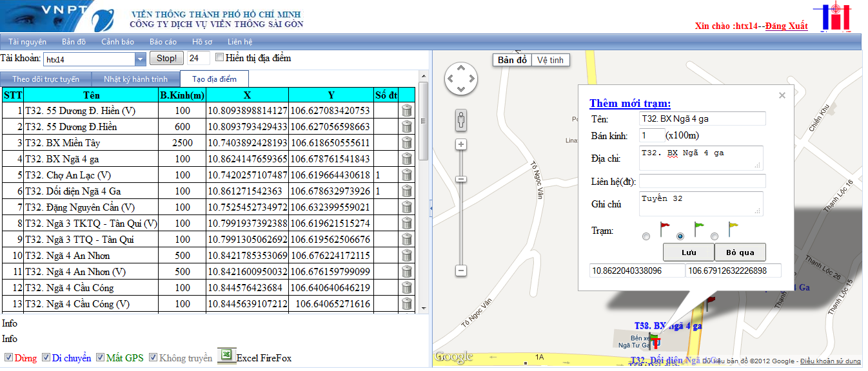The width and height of the screenshot is (868, 371).
Task: Pan the map left
Action: [450, 79]
